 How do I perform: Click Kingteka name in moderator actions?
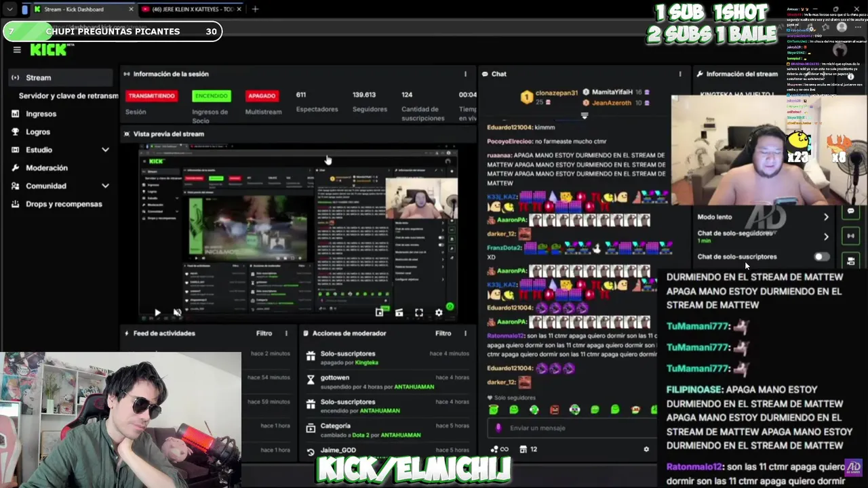click(366, 363)
